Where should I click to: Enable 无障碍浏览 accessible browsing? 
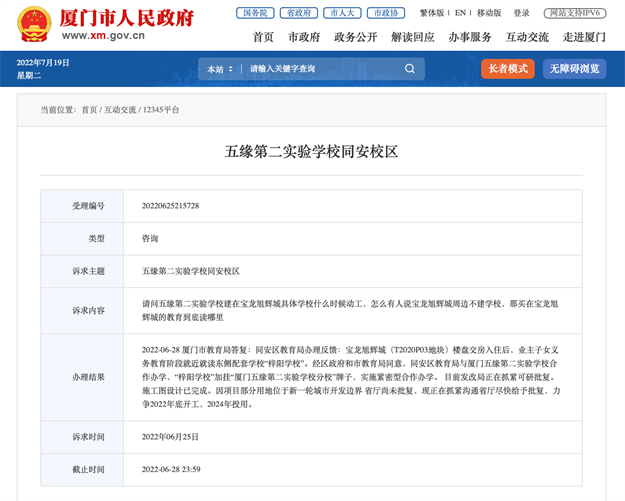click(574, 69)
